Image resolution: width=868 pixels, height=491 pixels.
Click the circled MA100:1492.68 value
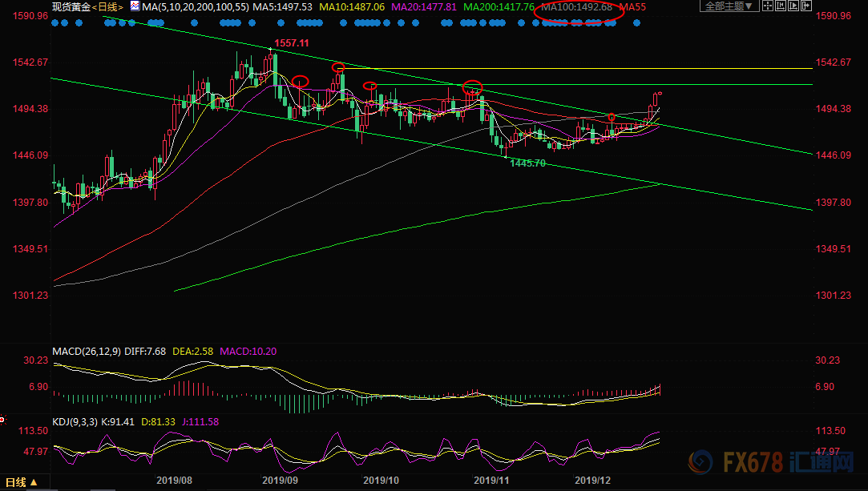coord(577,6)
